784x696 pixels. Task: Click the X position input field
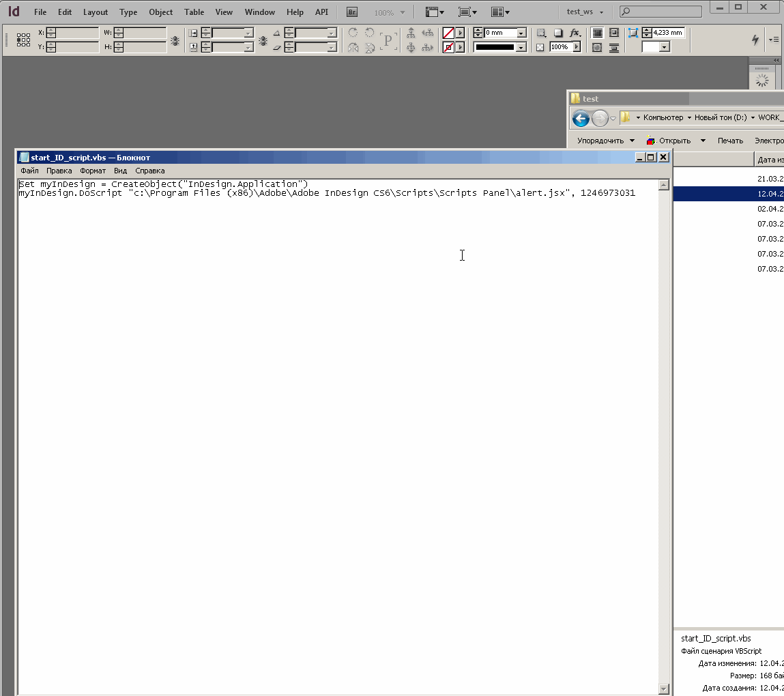tap(76, 33)
